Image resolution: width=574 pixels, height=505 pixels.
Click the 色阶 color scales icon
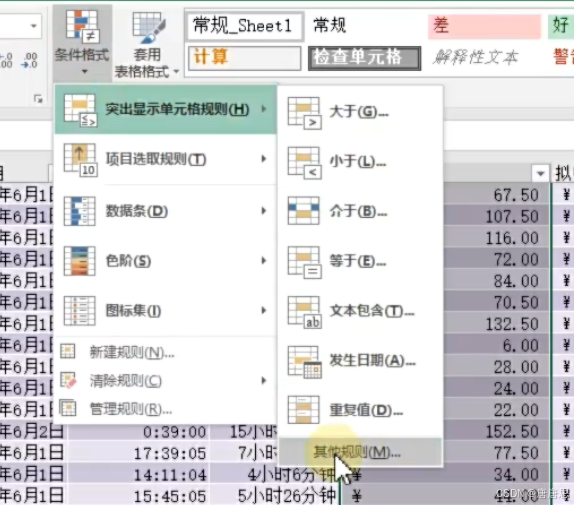(79, 261)
